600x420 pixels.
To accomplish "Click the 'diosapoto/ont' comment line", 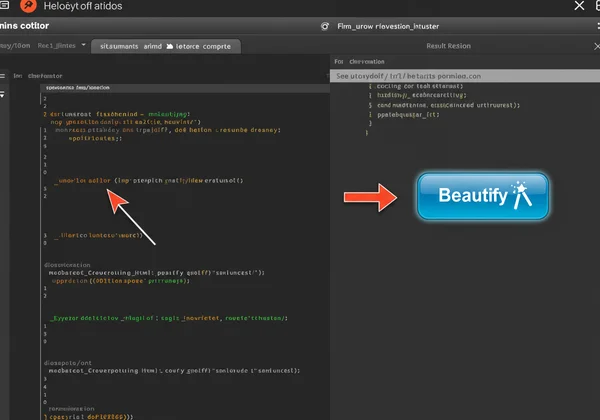I will [68, 363].
